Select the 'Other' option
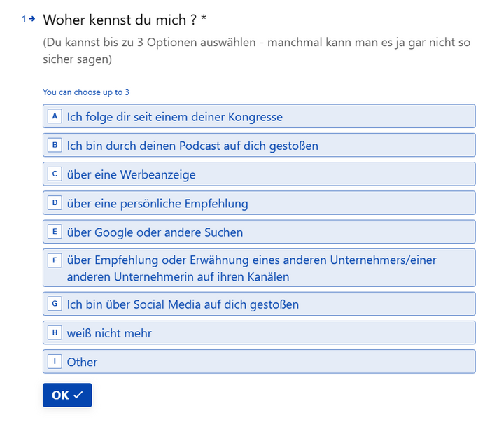Image resolution: width=504 pixels, height=427 pixels. (259, 362)
